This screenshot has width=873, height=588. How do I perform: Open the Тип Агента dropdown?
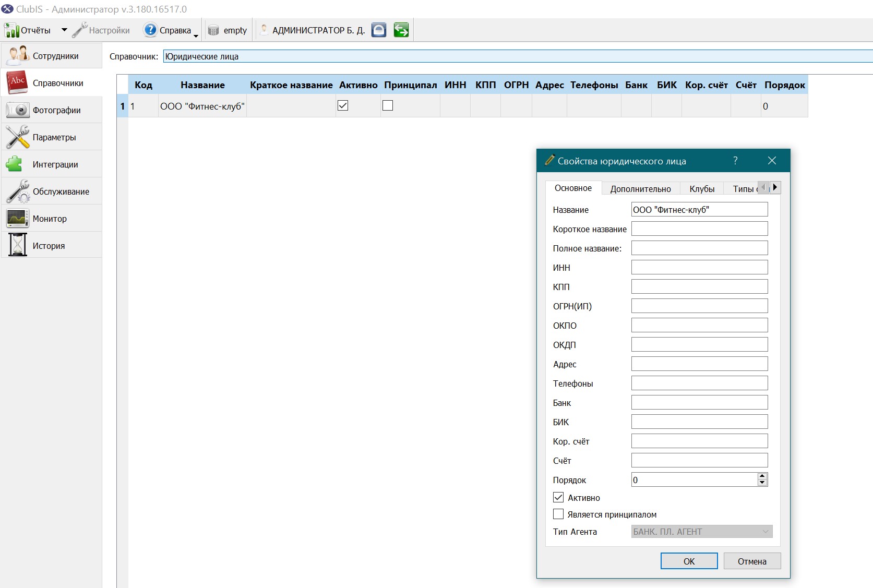click(702, 532)
